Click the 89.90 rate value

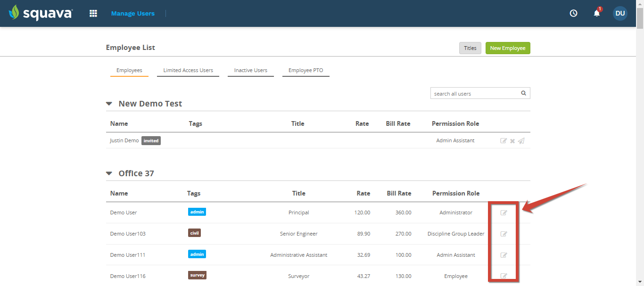point(363,234)
